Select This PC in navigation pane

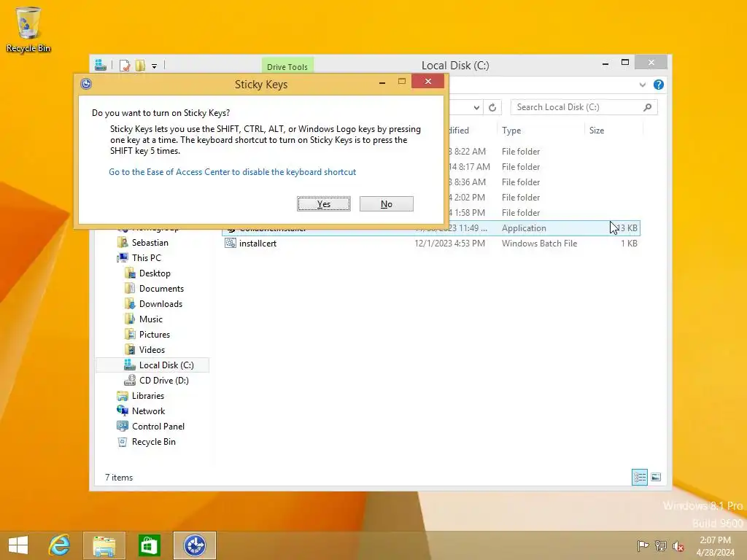(146, 258)
